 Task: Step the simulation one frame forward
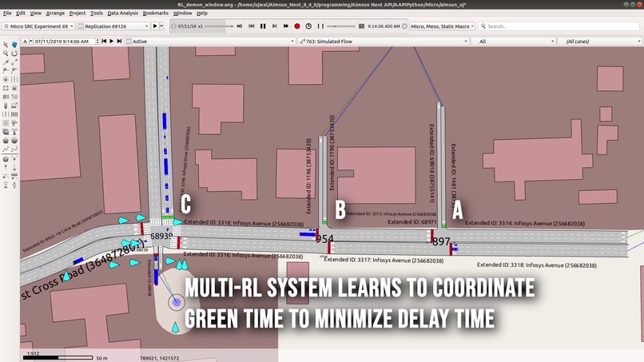pyautogui.click(x=274, y=26)
